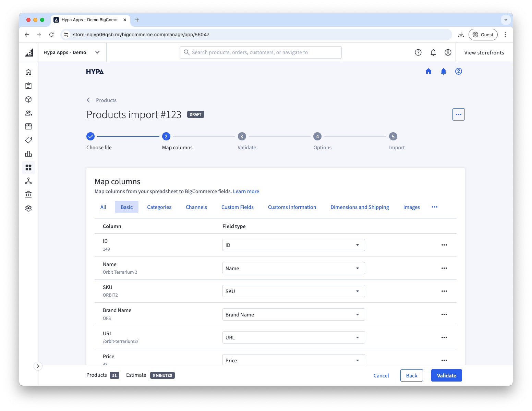The image size is (532, 411).
Task: Click the completed Choose file step circle
Action: (x=90, y=136)
